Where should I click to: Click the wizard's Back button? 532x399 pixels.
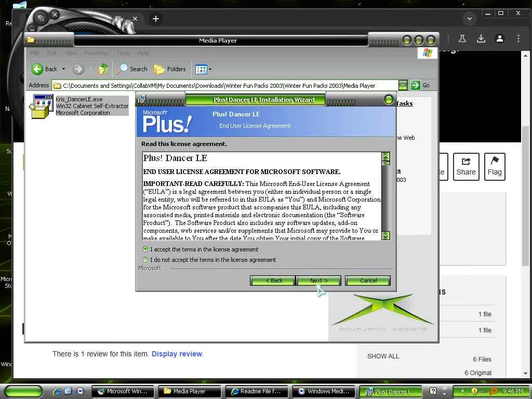(x=274, y=281)
